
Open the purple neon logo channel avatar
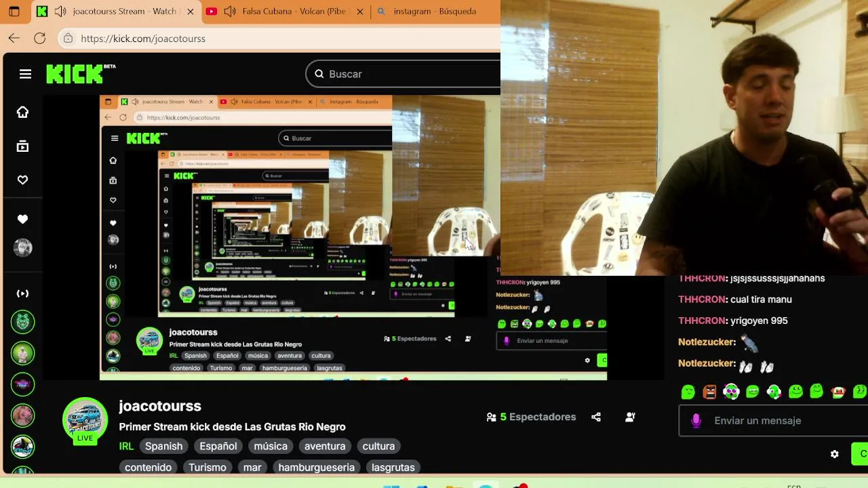coord(22,384)
